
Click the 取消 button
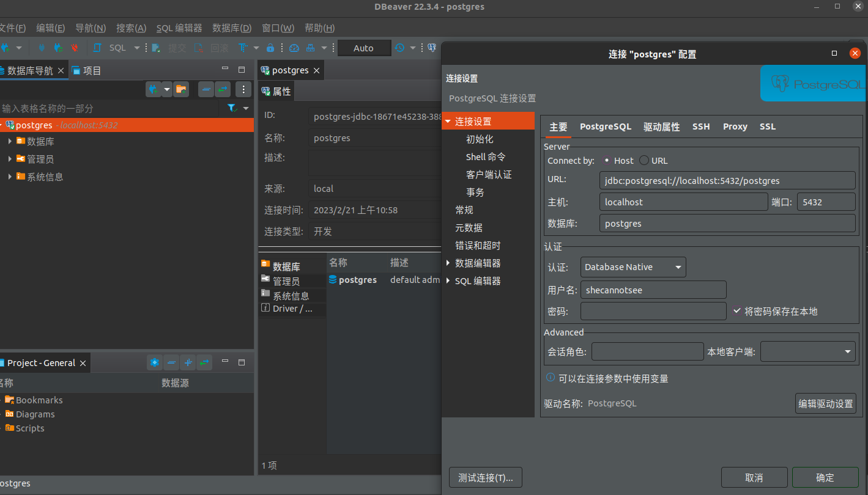pos(754,477)
